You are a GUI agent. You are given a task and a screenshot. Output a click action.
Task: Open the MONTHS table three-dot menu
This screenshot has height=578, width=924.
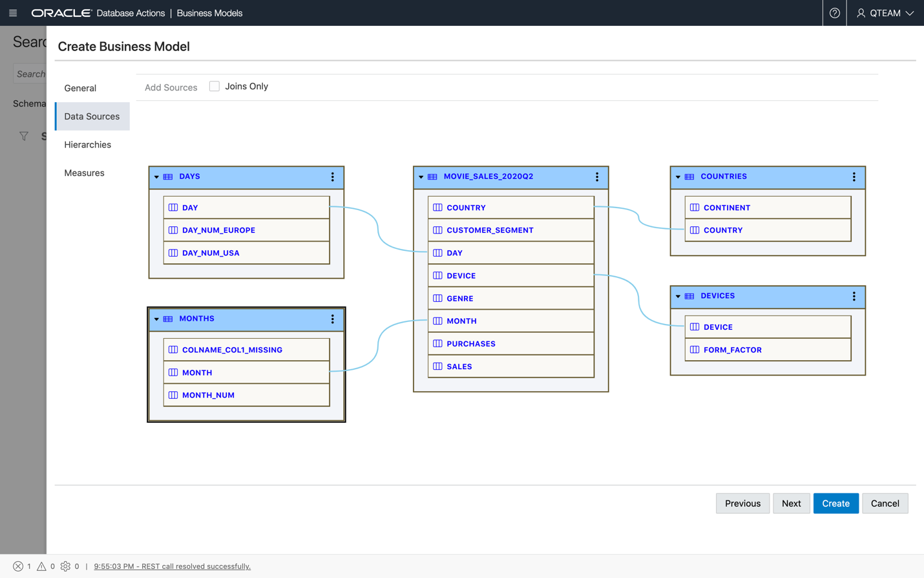click(x=333, y=319)
